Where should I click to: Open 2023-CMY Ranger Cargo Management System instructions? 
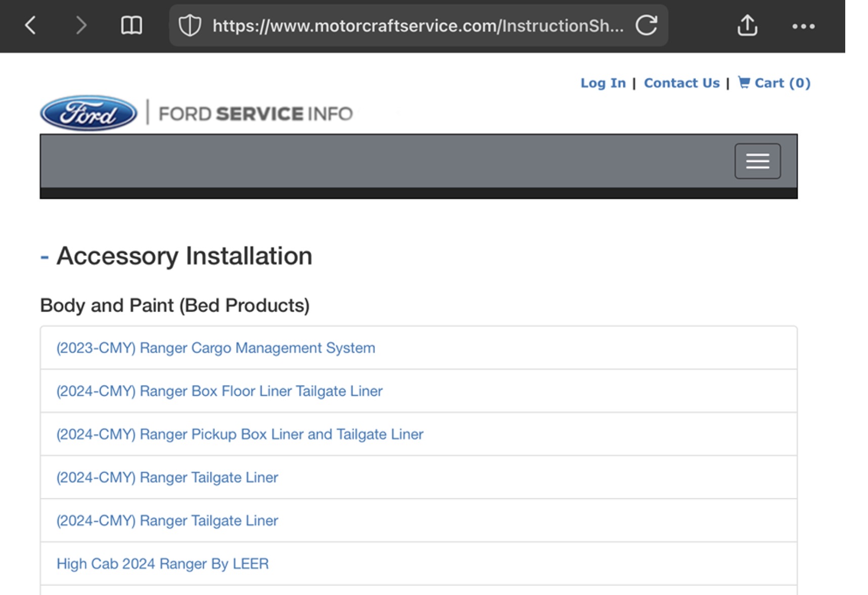pos(215,348)
